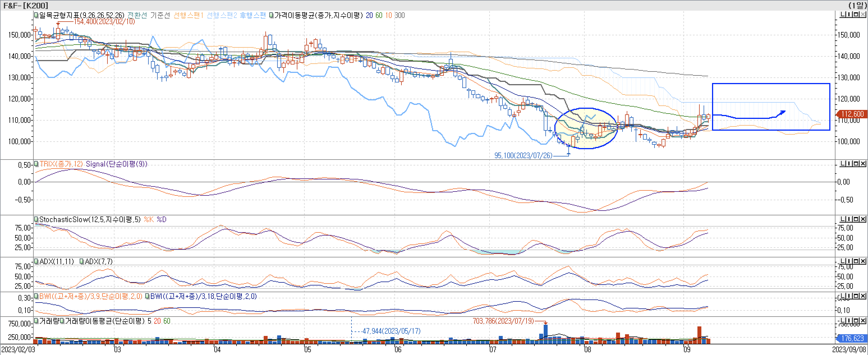Select the L-shaped icon on the main chart panel
The image size is (868, 355).
tap(842, 14)
